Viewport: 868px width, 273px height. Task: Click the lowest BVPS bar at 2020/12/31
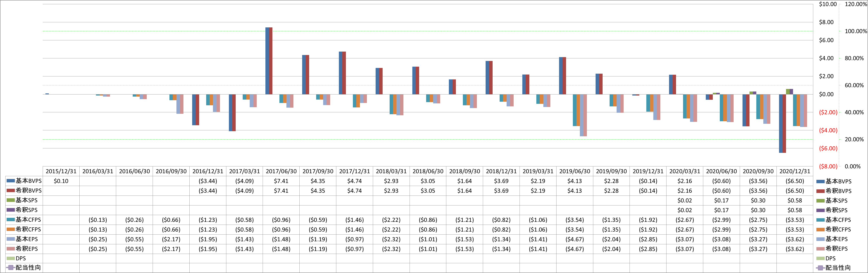pos(782,123)
